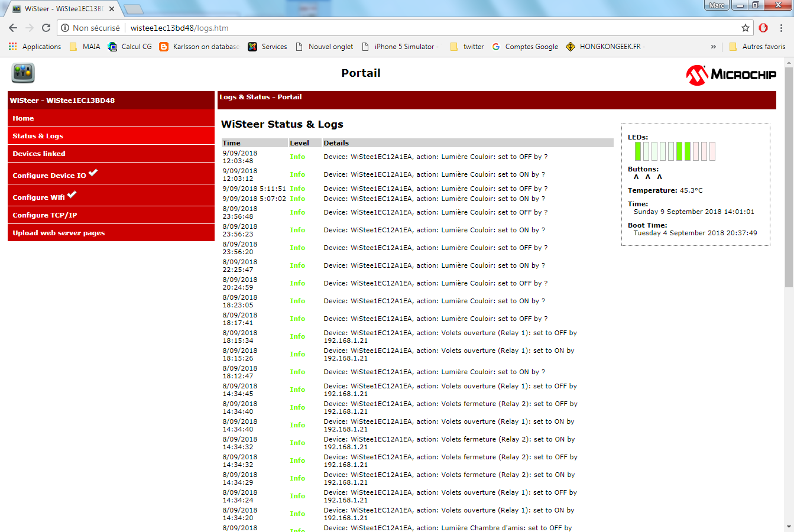Viewport: 794px width, 532px height.
Task: Select Devices linked menu item
Action: point(39,154)
